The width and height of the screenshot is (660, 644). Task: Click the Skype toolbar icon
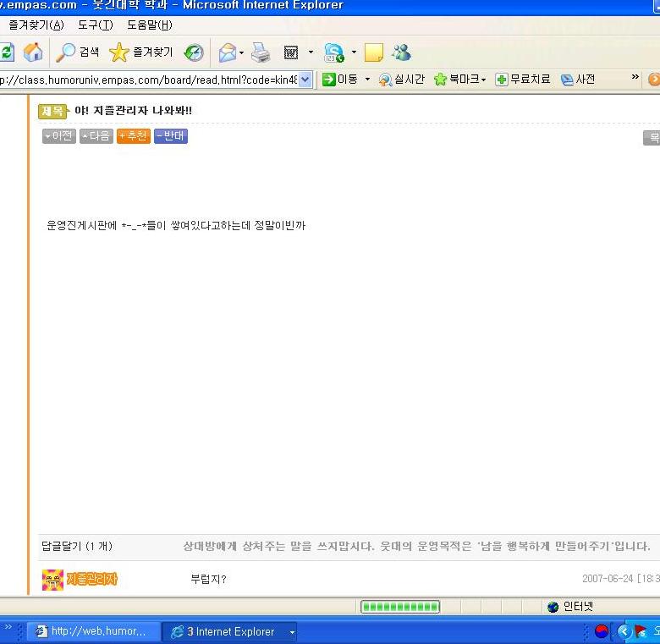(334, 53)
